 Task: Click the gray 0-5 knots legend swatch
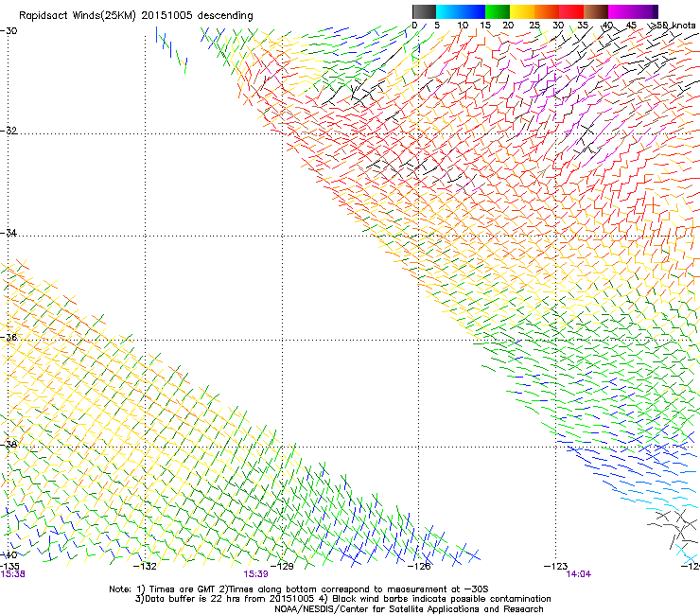[424, 11]
